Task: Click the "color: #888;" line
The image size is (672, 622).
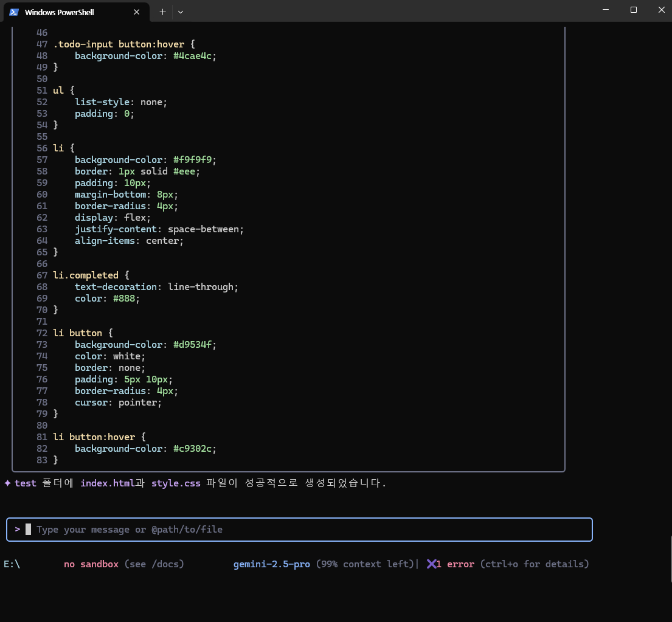Action: 107,298
